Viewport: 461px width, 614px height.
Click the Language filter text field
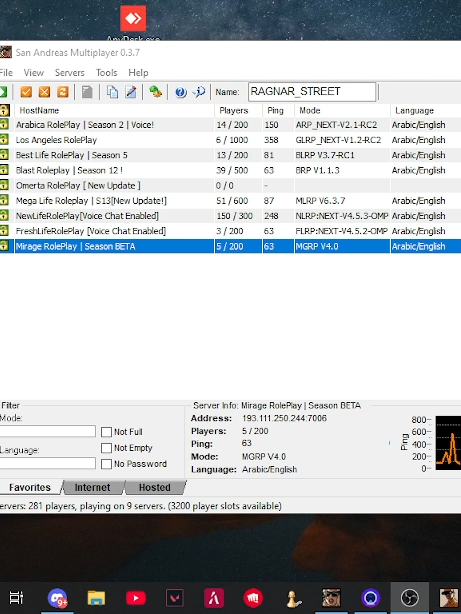[47, 463]
